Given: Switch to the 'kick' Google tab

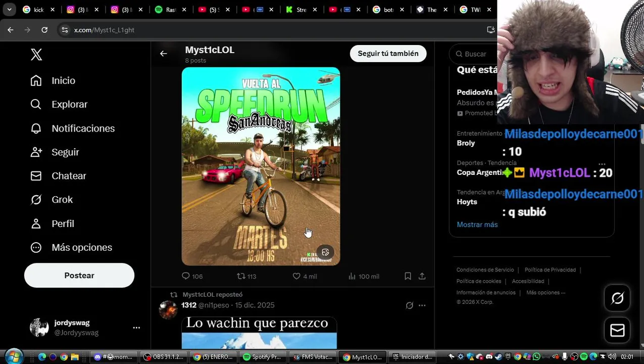Looking at the screenshot, I should 33,10.
